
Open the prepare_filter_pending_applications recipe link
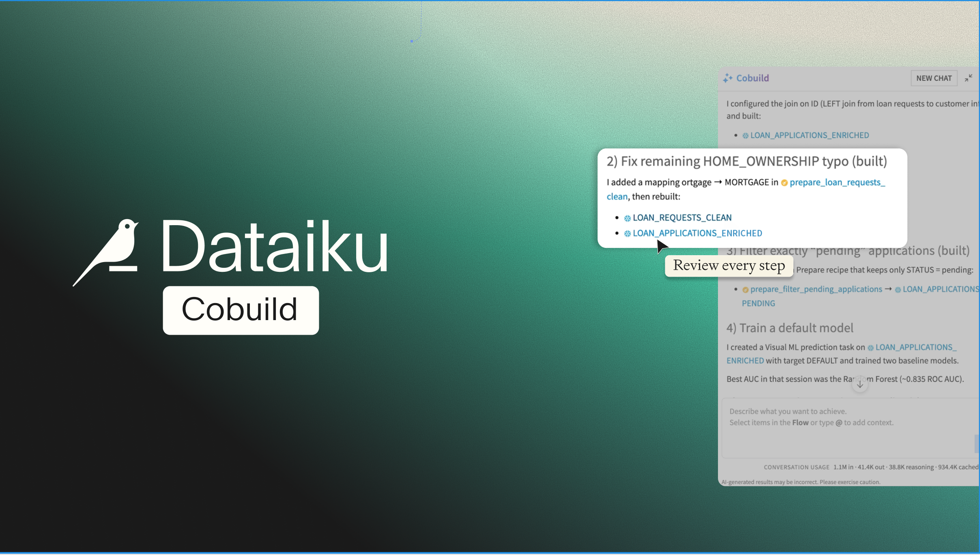click(812, 289)
